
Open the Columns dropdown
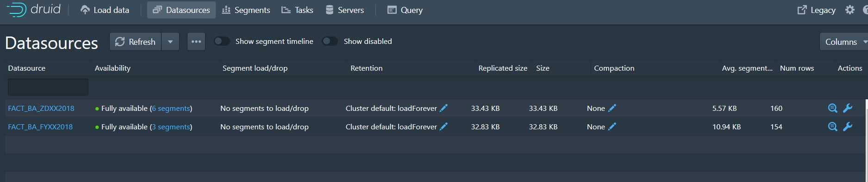click(x=844, y=42)
